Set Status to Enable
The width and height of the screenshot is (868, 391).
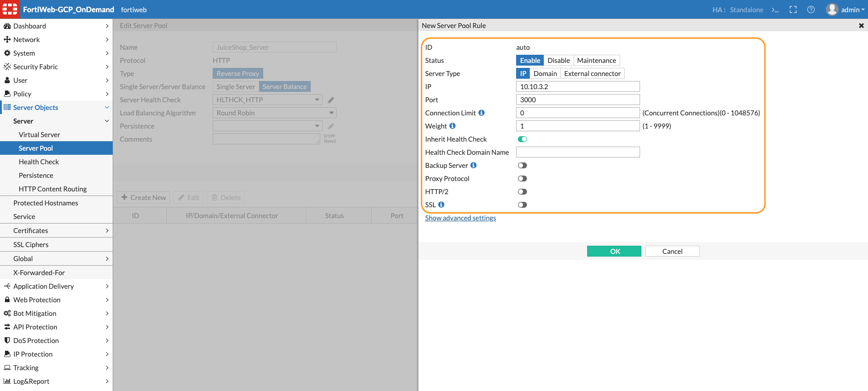coord(530,60)
